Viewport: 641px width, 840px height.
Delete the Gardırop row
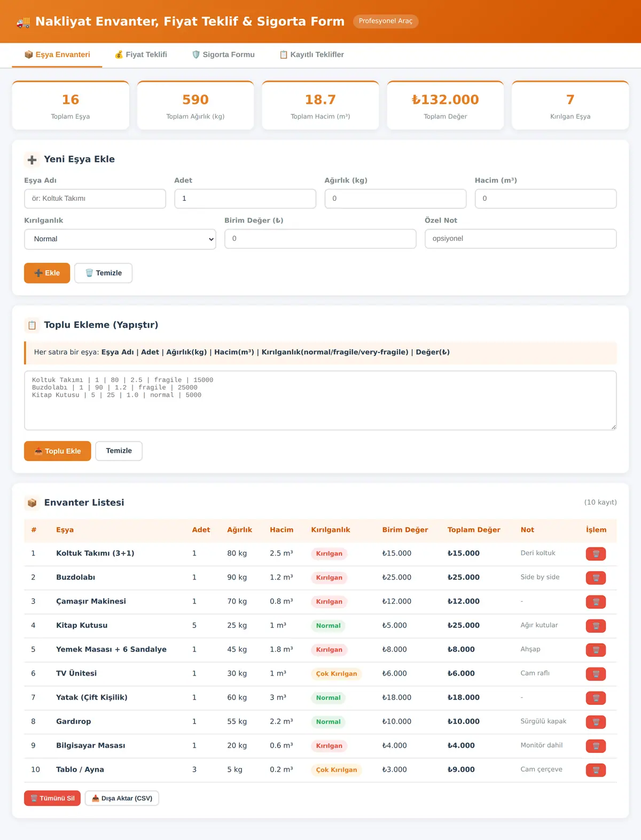596,722
